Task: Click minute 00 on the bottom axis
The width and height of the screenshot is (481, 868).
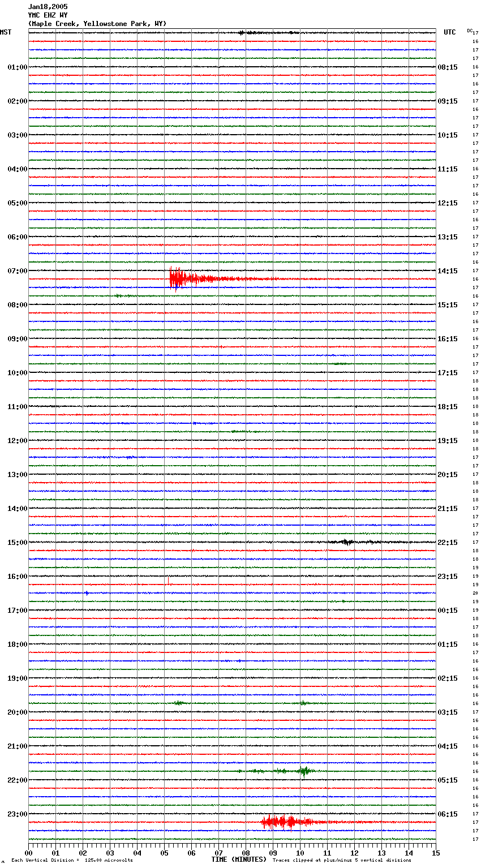Action: coord(28,853)
